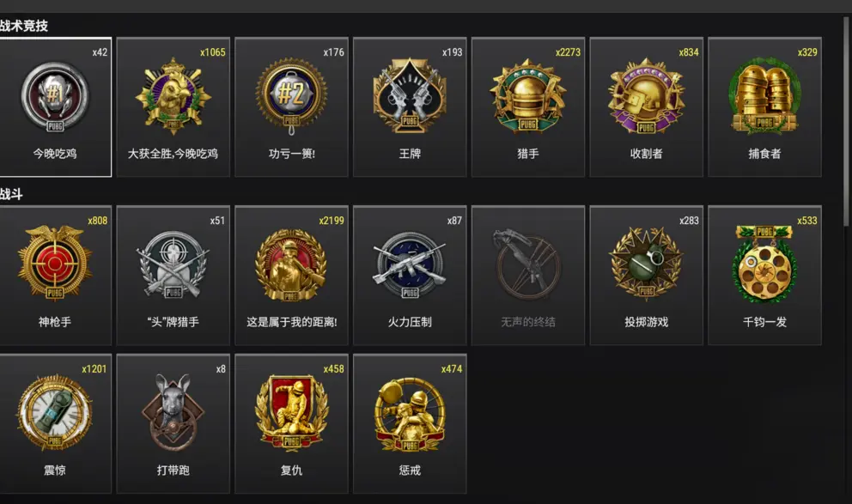Image resolution: width=852 pixels, height=504 pixels.
Task: Select the 震惊 stun grenade medal
Action: (55, 423)
